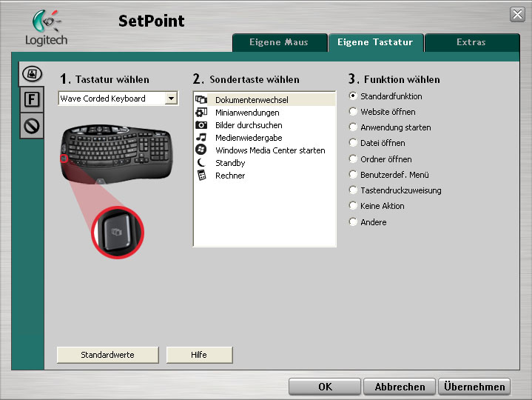Select the Standby moon icon
Screen dimensions: 532x400
201,163
